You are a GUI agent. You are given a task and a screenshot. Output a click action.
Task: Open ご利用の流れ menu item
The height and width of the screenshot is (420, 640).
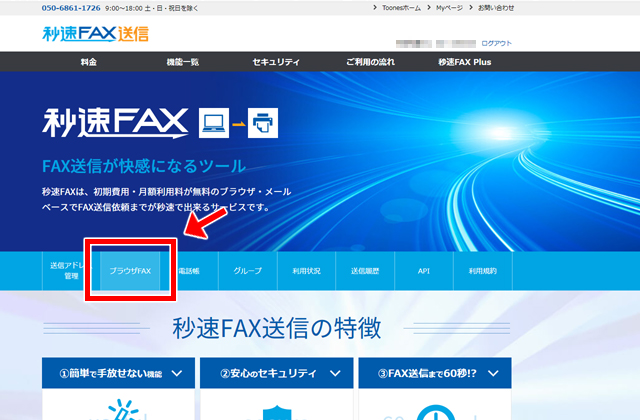point(370,62)
